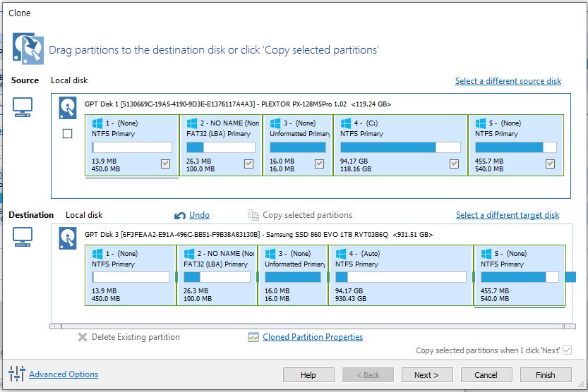Screen dimensions: 588x392
Task: Open 'Select a different source disk' link
Action: (508, 81)
